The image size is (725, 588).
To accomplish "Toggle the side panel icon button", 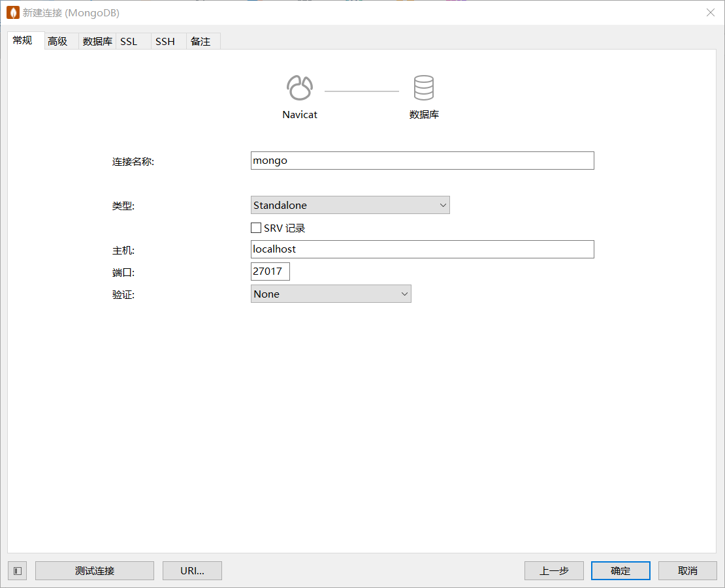I will click(18, 571).
